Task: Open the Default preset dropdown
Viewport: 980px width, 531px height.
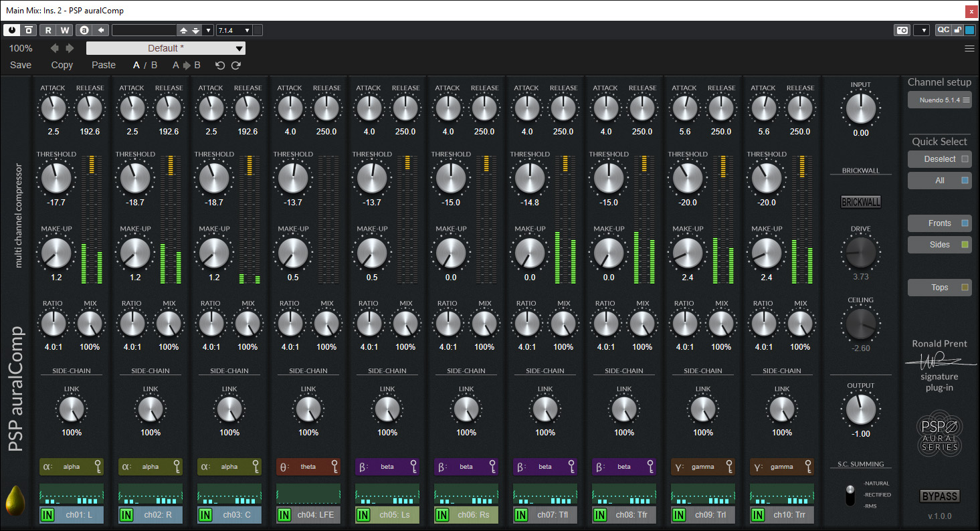Action: [x=166, y=48]
